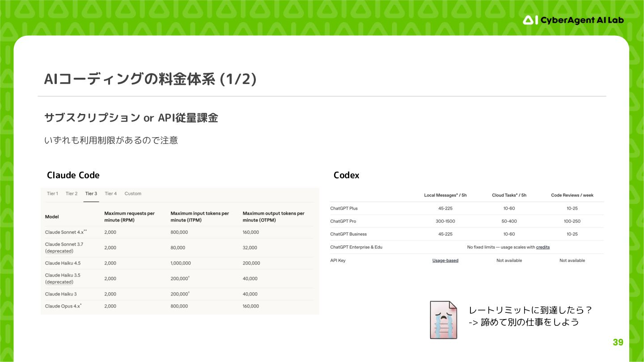Screen dimensions: 644x362
Task: Click the 80,000 ITPM value for Sonnet 3.7
Action: 178,248
